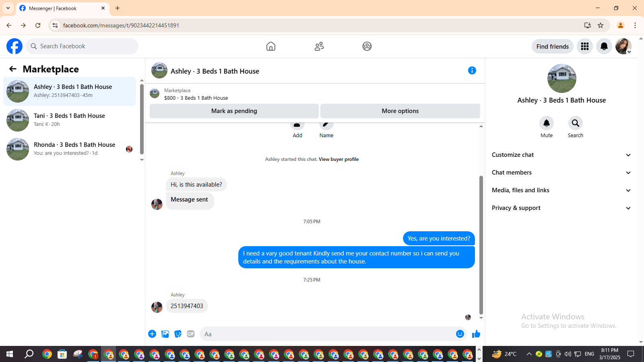Expand Privacy & support section
Viewport: 644px width, 362px height.
point(561,208)
